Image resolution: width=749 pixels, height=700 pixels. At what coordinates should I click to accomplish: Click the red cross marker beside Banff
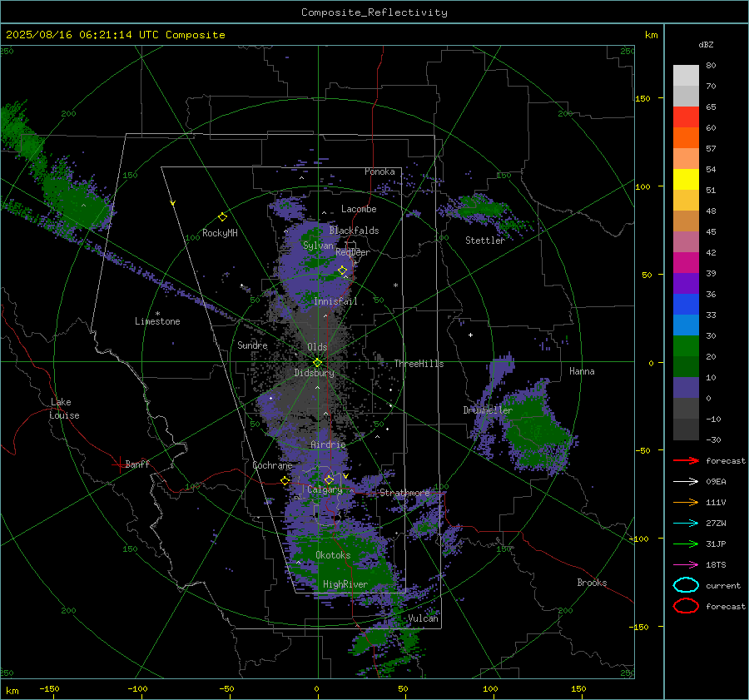pos(119,464)
